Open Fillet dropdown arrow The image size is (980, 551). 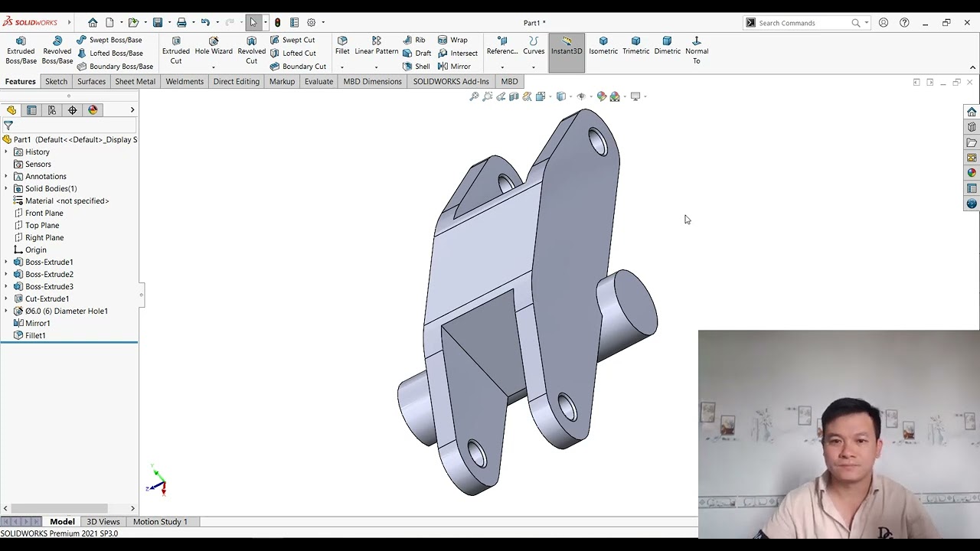pyautogui.click(x=342, y=67)
